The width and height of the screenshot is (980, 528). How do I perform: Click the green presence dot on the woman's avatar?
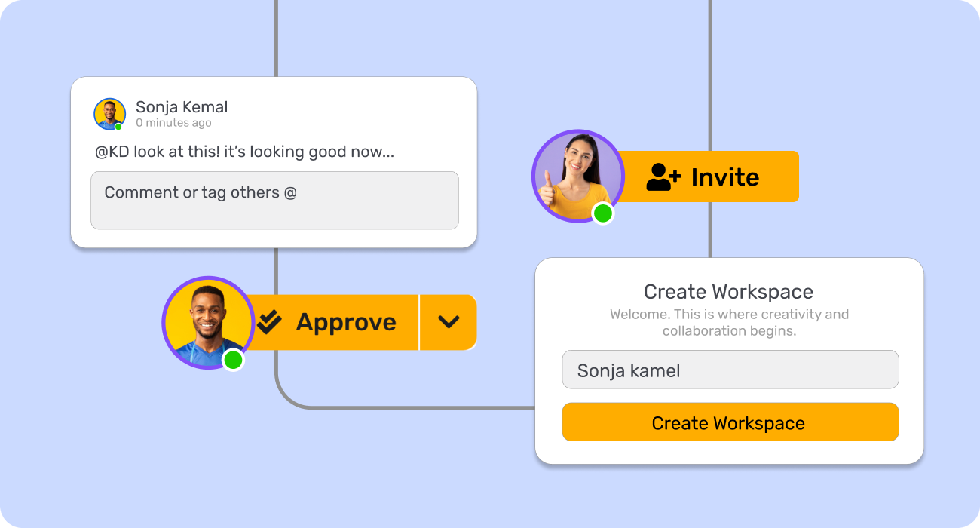603,213
